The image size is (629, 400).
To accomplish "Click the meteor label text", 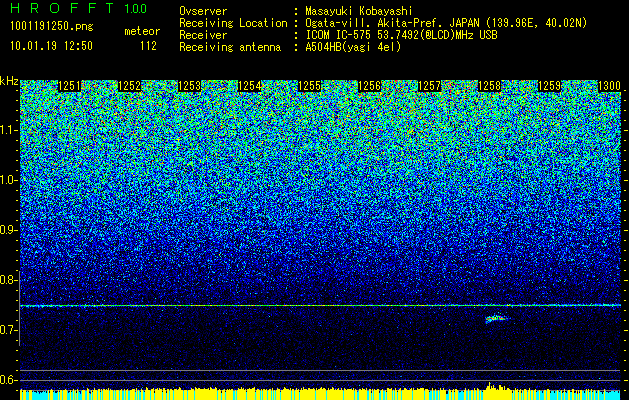I will [142, 31].
